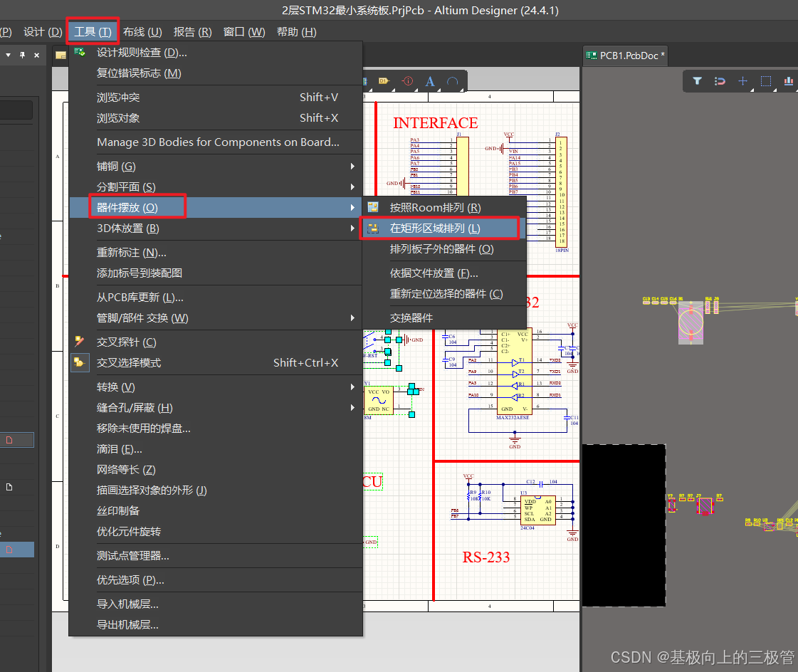Select 浏览冲突 entry
Viewport: 798px width, 672px height.
pyautogui.click(x=216, y=98)
